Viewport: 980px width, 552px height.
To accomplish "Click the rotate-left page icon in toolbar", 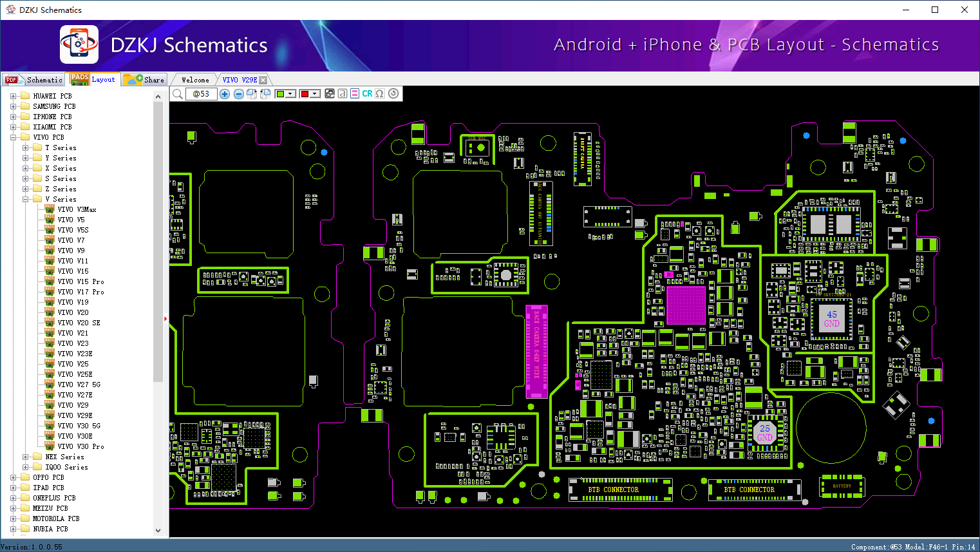I will click(265, 94).
